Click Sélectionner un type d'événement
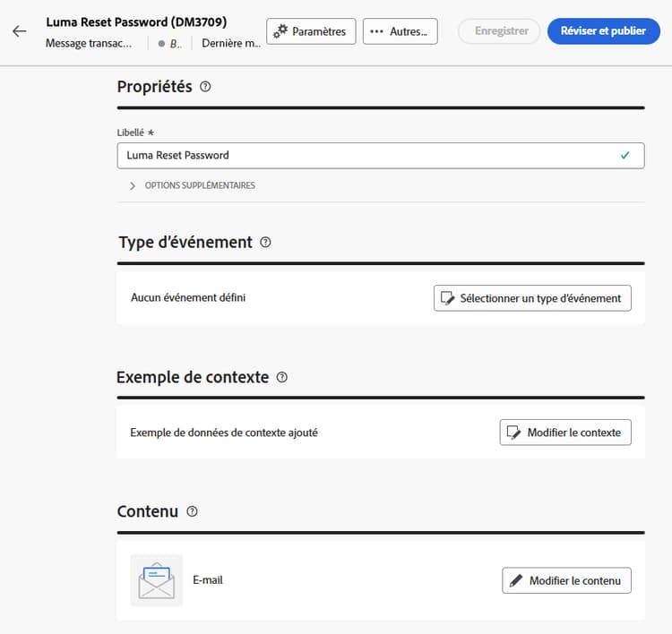The image size is (672, 634). [x=532, y=298]
